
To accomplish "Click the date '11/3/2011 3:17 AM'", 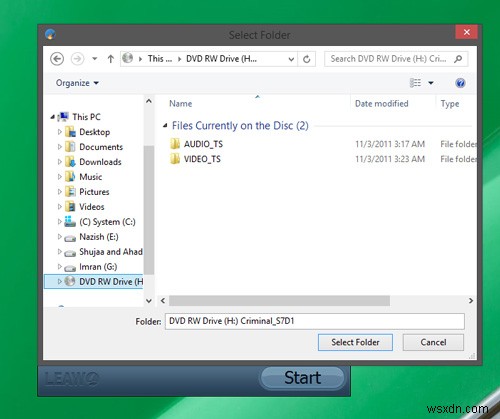I will tap(390, 144).
